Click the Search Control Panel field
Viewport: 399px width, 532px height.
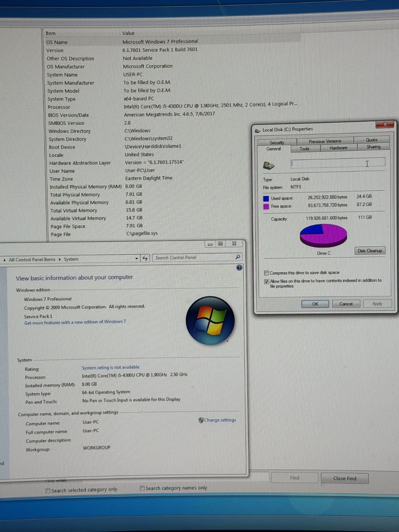click(x=194, y=257)
